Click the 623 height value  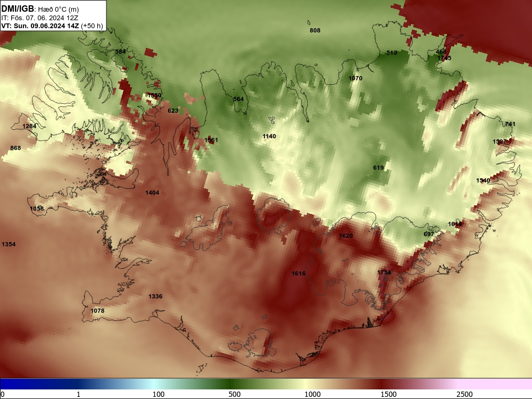pyautogui.click(x=173, y=111)
